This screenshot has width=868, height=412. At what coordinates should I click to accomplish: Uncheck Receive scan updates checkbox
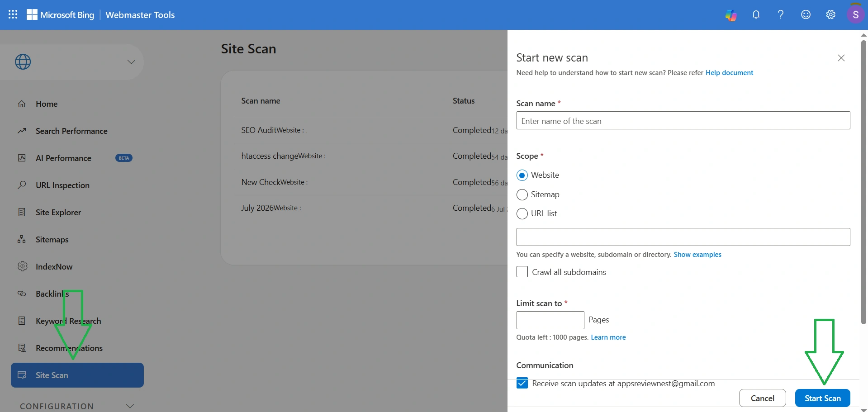point(522,384)
